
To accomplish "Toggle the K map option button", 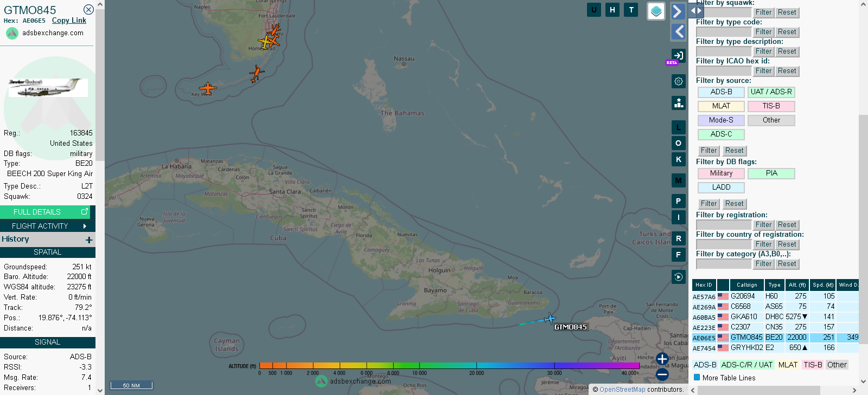I will coord(679,159).
